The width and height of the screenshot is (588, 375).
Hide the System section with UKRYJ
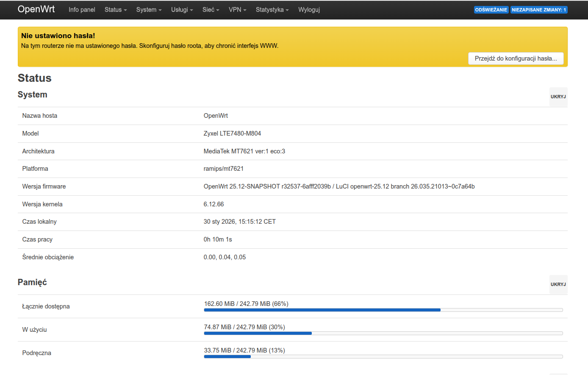[x=558, y=97]
